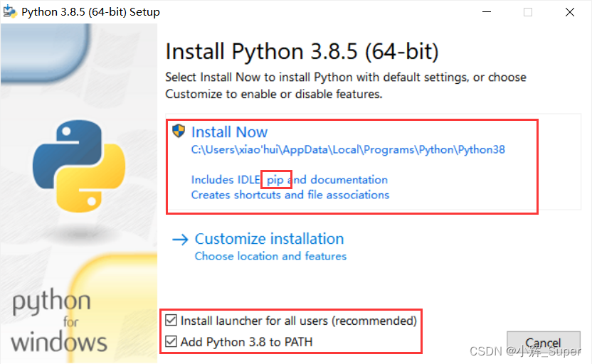592x364 pixels.
Task: Click the blue arrow next to Customize installation
Action: 180,240
